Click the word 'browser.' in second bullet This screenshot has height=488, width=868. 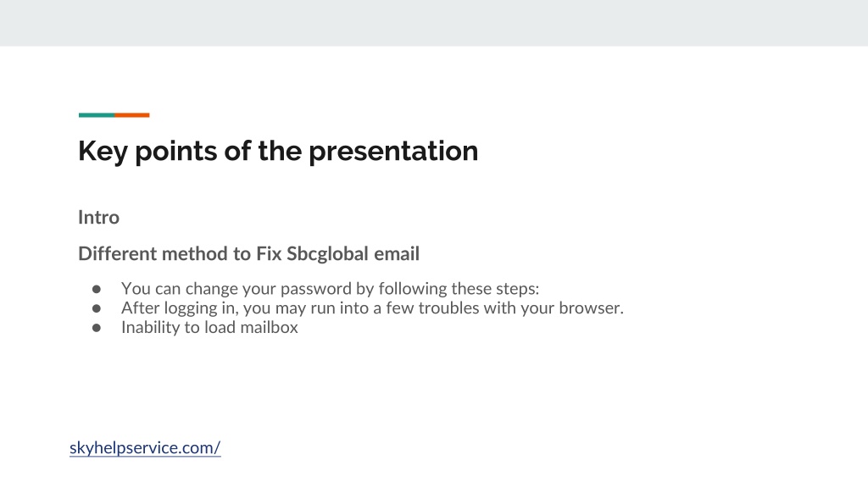pyautogui.click(x=591, y=308)
